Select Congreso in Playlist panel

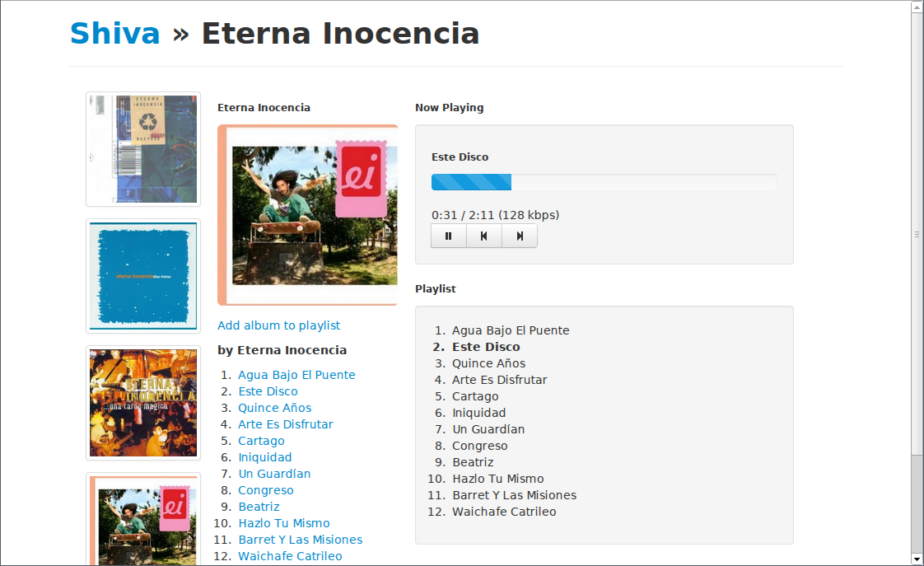tap(479, 447)
